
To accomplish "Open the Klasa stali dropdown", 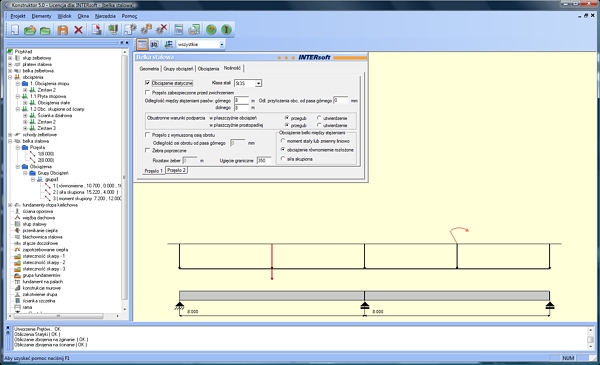I will click(259, 83).
